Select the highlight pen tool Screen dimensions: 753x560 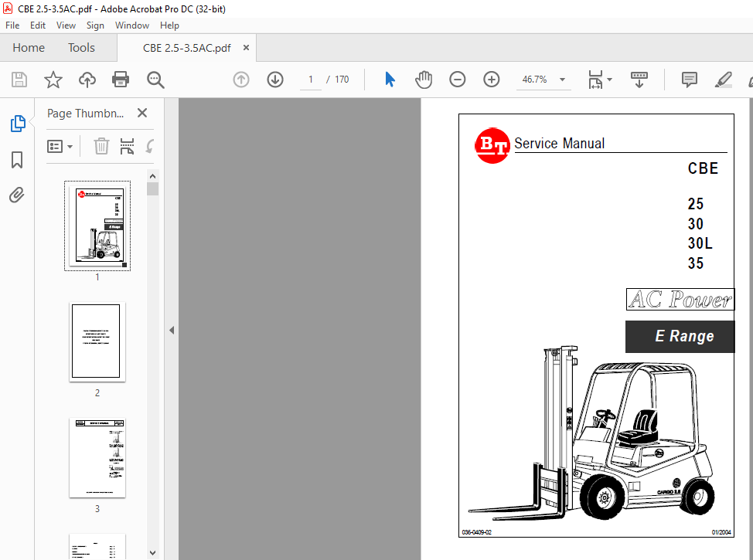pos(723,80)
